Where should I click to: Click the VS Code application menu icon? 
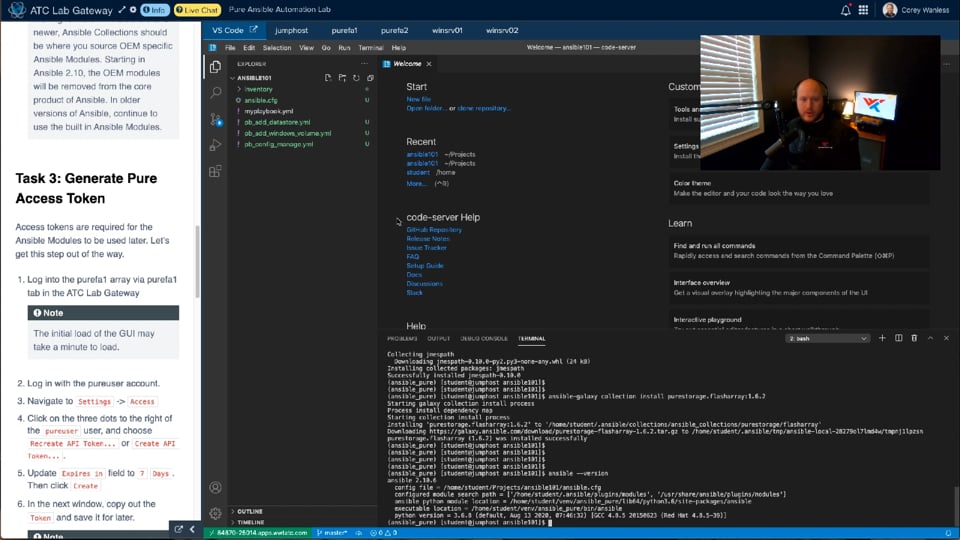point(212,47)
